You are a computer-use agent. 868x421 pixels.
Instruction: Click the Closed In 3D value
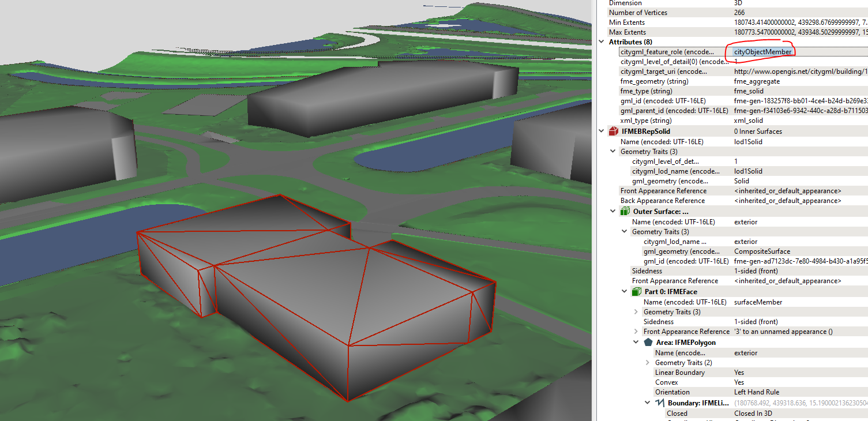[753, 414]
